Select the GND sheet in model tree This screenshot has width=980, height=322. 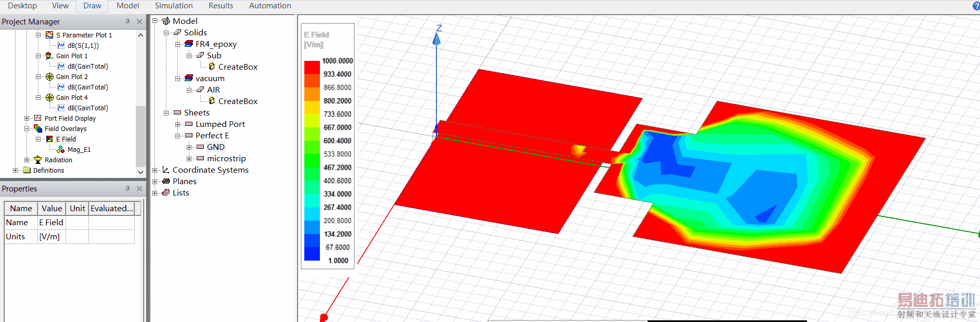(215, 147)
